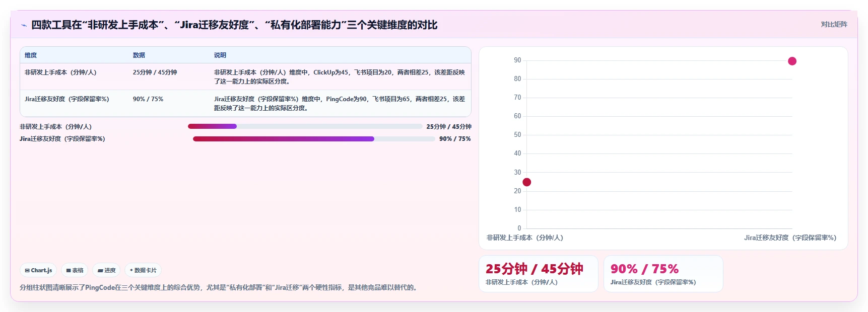The height and width of the screenshot is (312, 868).
Task: Click the title chart icon
Action: 23,25
